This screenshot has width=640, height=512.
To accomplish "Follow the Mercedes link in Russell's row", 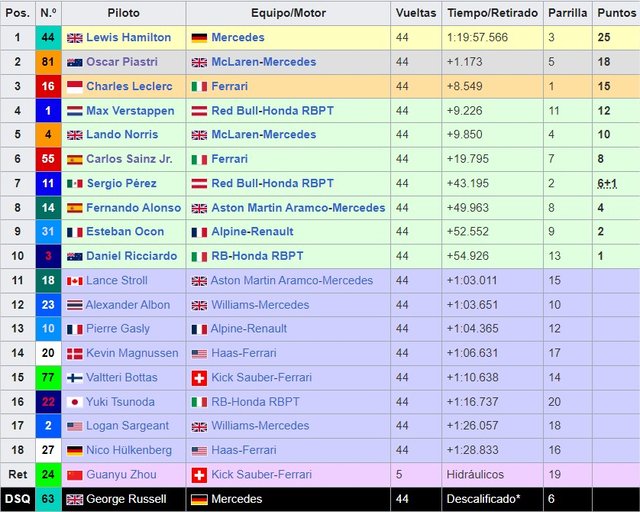I will point(237,499).
